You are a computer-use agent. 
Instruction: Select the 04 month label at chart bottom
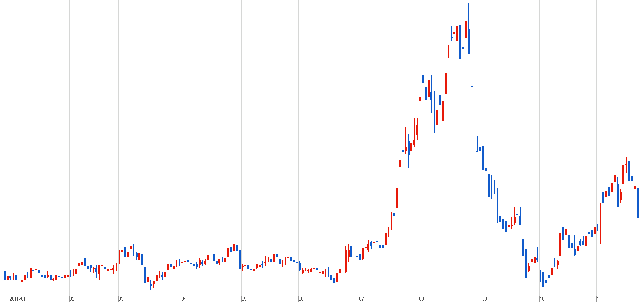pos(184,299)
